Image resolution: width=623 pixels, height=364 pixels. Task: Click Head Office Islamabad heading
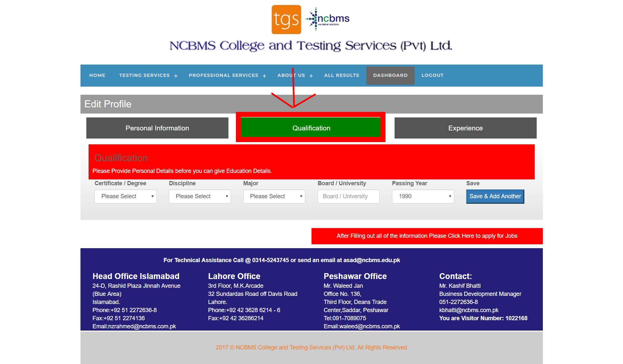(x=136, y=276)
